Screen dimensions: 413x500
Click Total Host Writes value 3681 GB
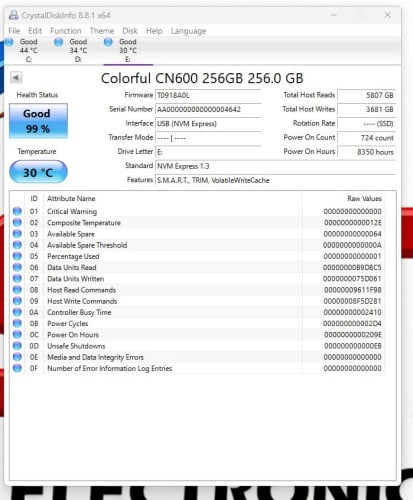(x=367, y=109)
